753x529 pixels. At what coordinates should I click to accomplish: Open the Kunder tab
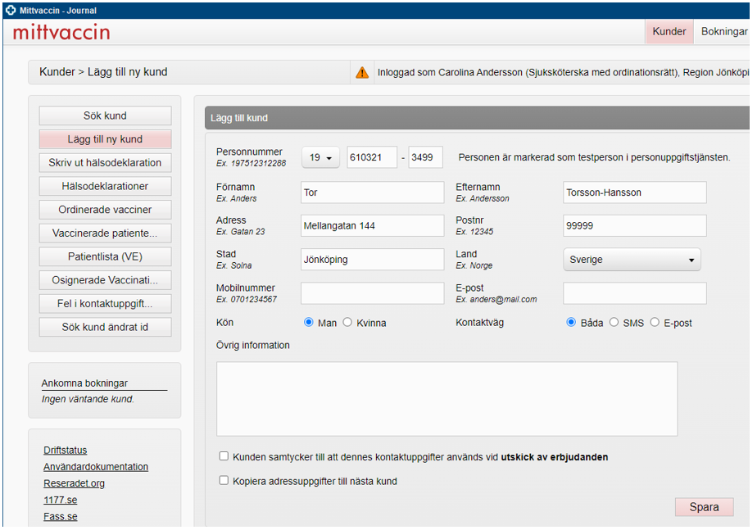[669, 32]
